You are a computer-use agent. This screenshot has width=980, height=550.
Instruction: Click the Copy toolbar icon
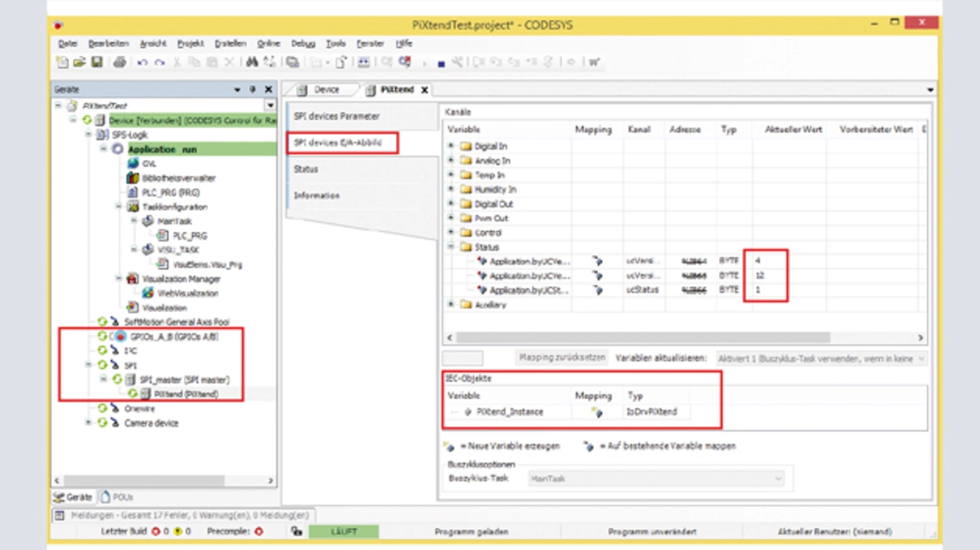click(194, 63)
